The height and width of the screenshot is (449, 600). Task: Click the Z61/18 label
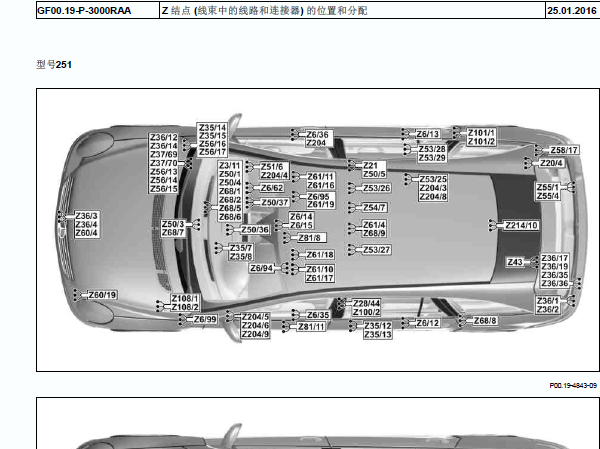pos(320,255)
